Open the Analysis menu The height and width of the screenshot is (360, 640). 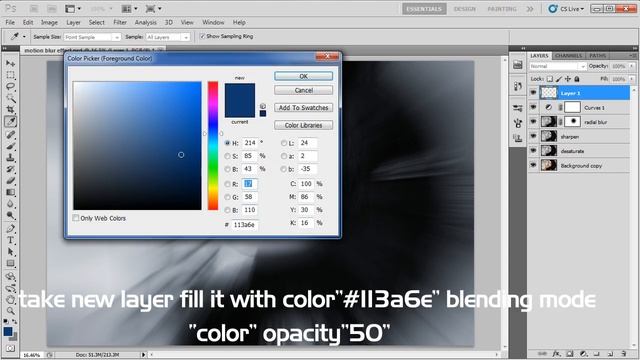coord(146,22)
